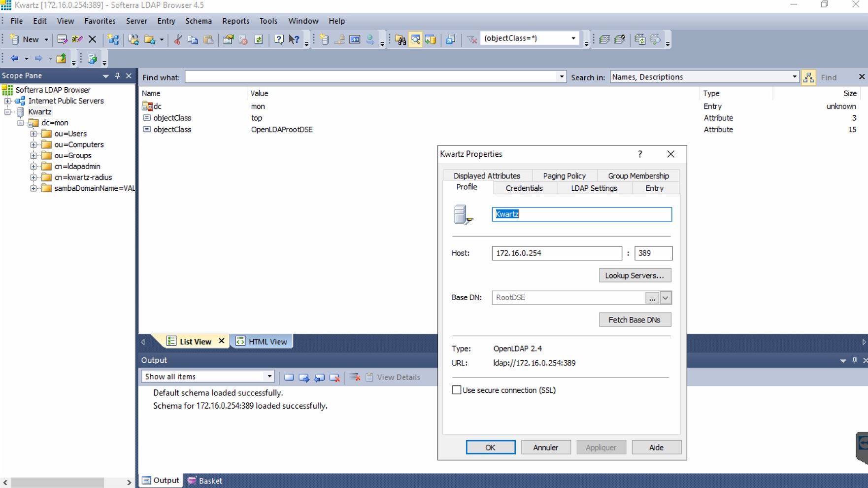Click the Lookup Servers button
Viewport: 868px width, 488px height.
tap(634, 276)
